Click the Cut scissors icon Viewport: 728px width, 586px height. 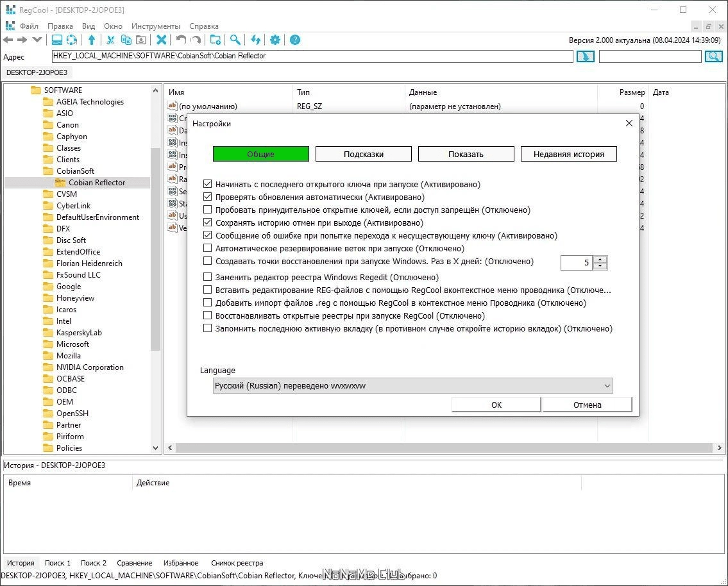pos(110,40)
